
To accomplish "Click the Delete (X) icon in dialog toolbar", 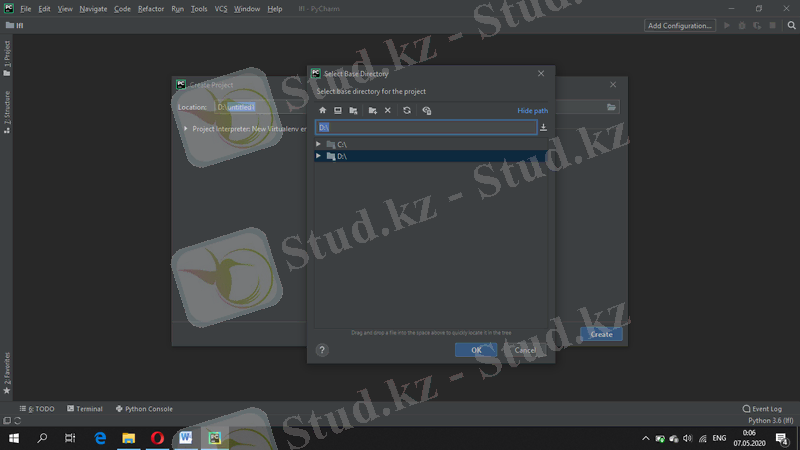I will (388, 110).
